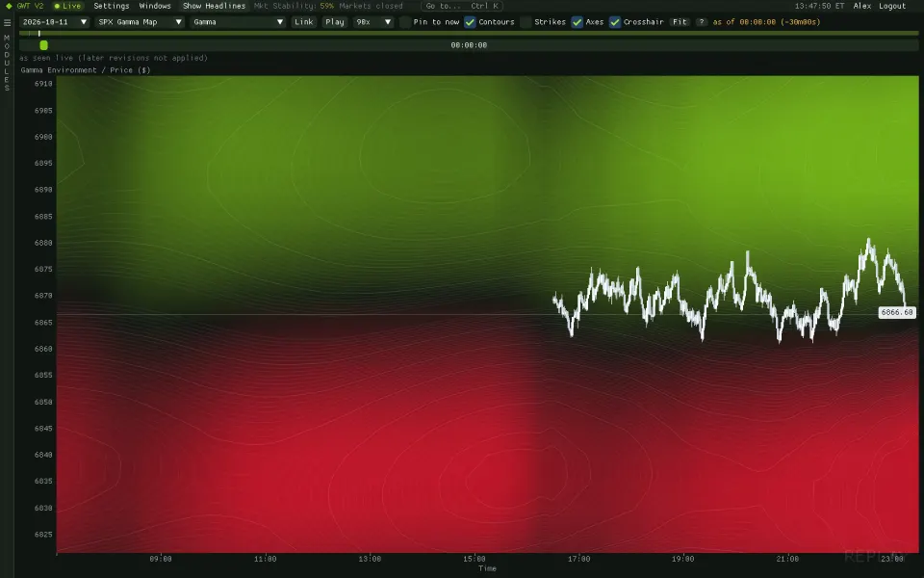
Task: Click the 6880 price axis label
Action: 43,243
